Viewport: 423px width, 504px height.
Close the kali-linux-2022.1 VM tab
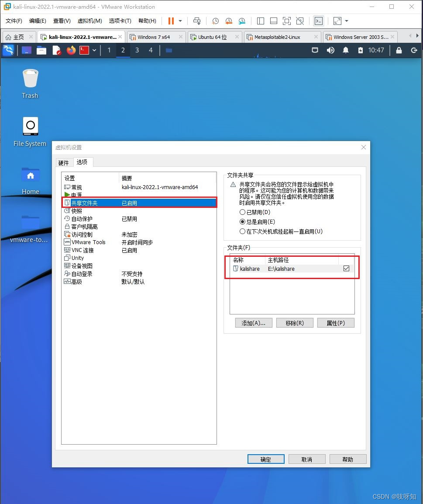coord(120,37)
